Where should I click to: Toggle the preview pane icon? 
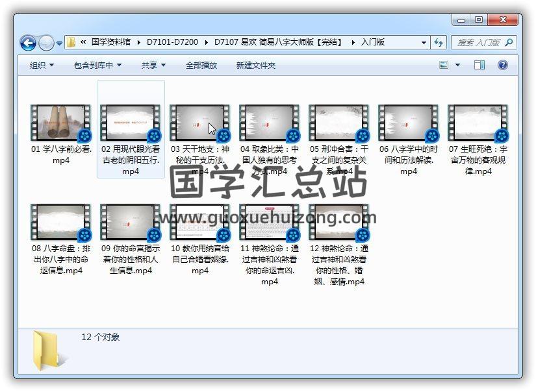pyautogui.click(x=479, y=65)
